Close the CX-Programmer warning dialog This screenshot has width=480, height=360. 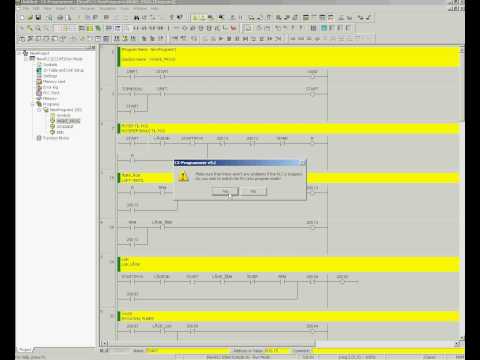click(x=302, y=163)
